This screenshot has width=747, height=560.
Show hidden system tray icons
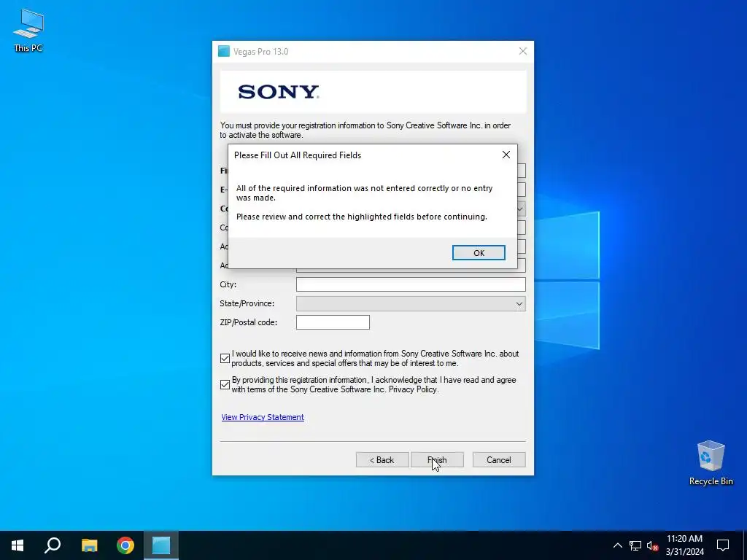[617, 545]
